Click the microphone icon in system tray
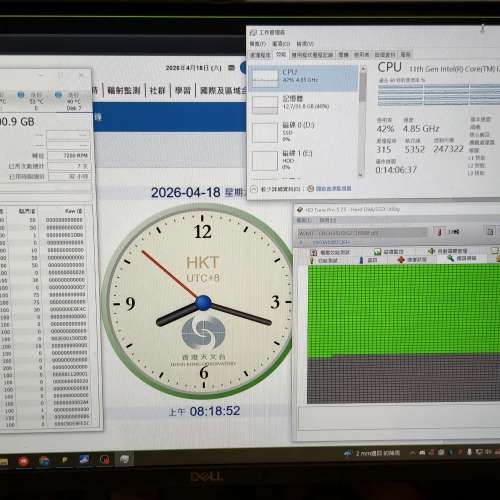 pyautogui.click(x=469, y=452)
